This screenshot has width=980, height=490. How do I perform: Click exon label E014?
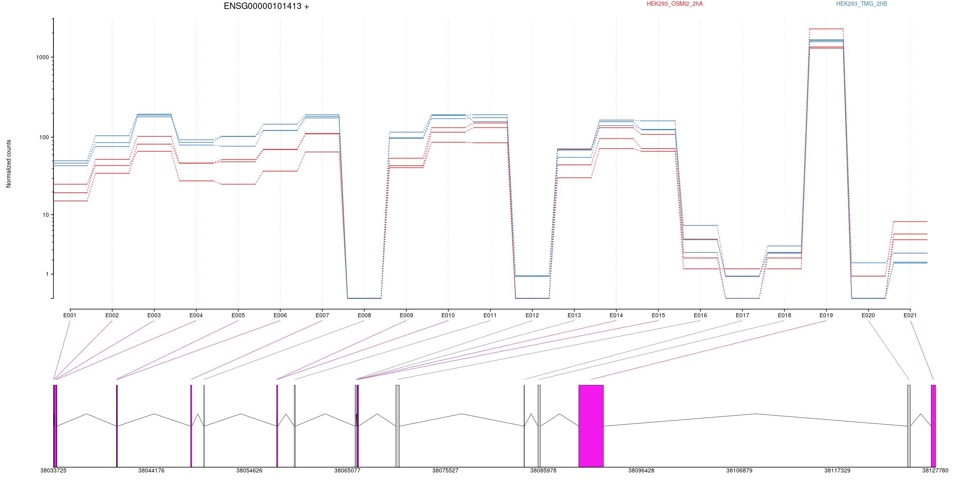(x=616, y=316)
